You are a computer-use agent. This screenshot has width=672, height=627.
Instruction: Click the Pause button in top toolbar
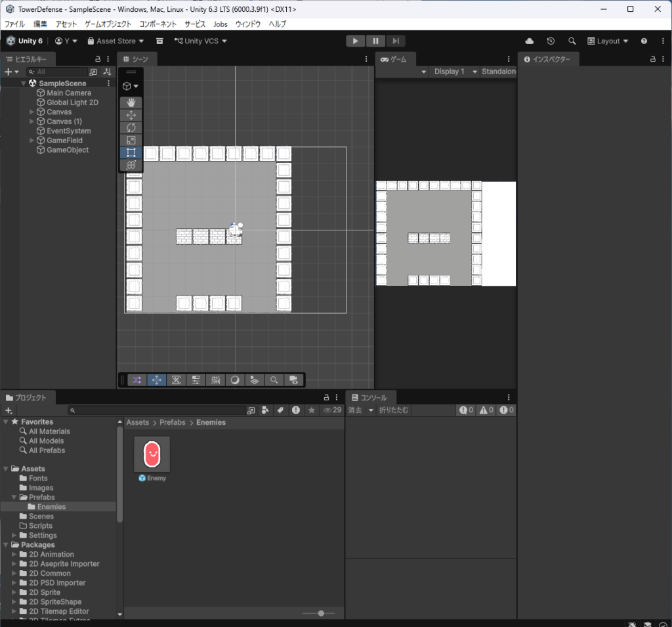click(375, 41)
